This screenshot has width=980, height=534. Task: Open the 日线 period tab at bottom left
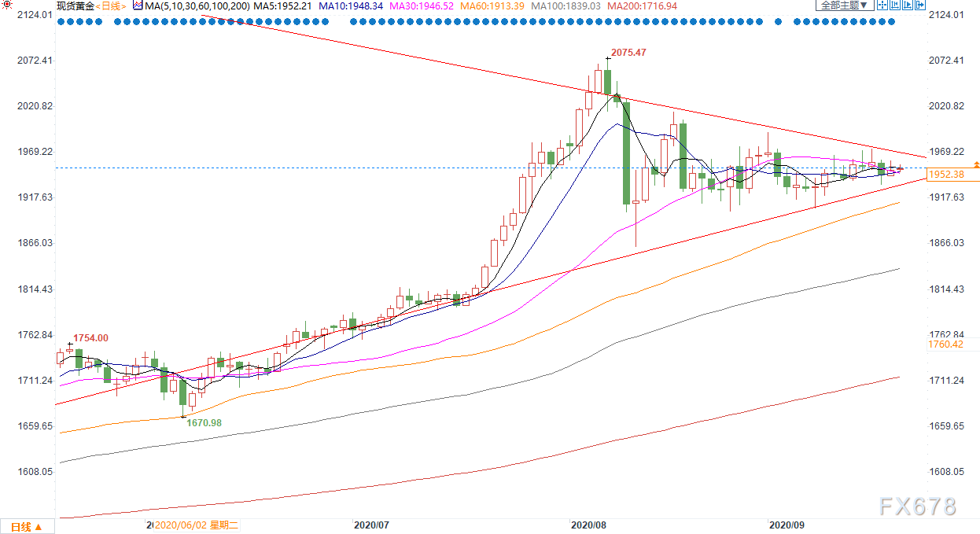click(x=27, y=525)
